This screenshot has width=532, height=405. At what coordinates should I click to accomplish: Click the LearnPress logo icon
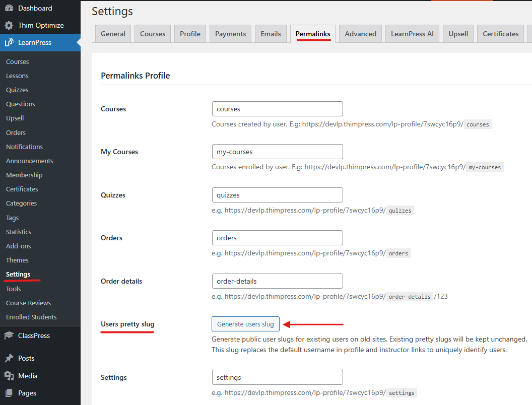pyautogui.click(x=9, y=43)
